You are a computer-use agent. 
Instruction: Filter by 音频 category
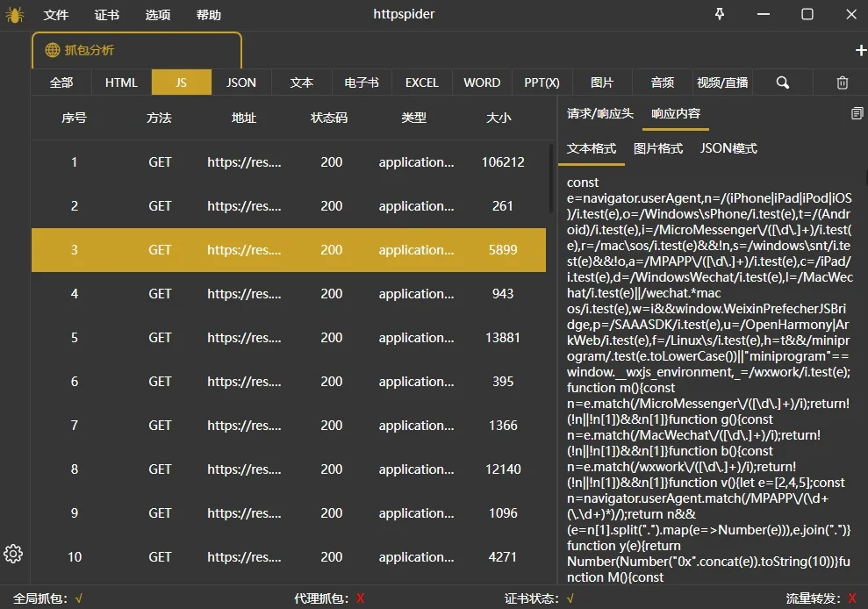[x=662, y=82]
